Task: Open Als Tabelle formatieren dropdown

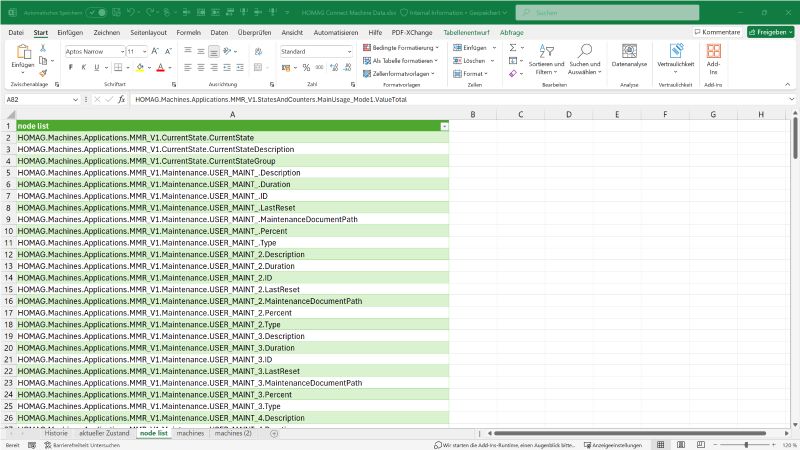Action: pos(401,61)
